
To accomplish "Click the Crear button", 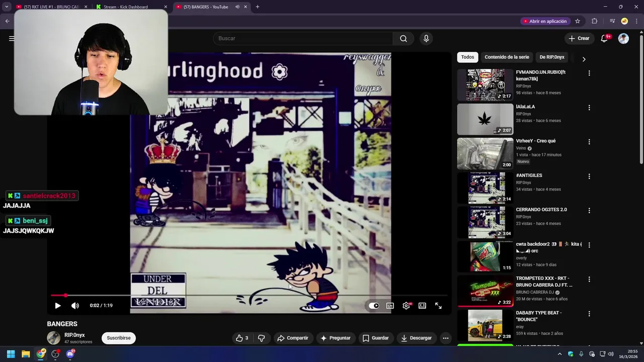I will (579, 38).
